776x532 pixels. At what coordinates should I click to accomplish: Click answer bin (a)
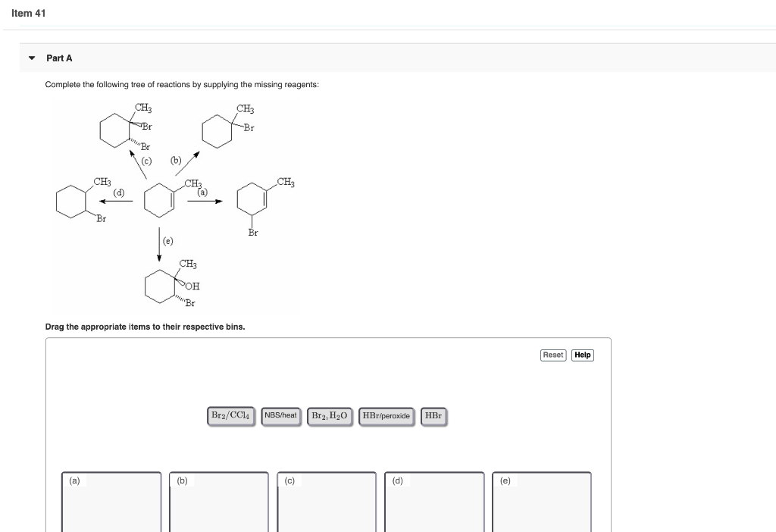pos(111,502)
